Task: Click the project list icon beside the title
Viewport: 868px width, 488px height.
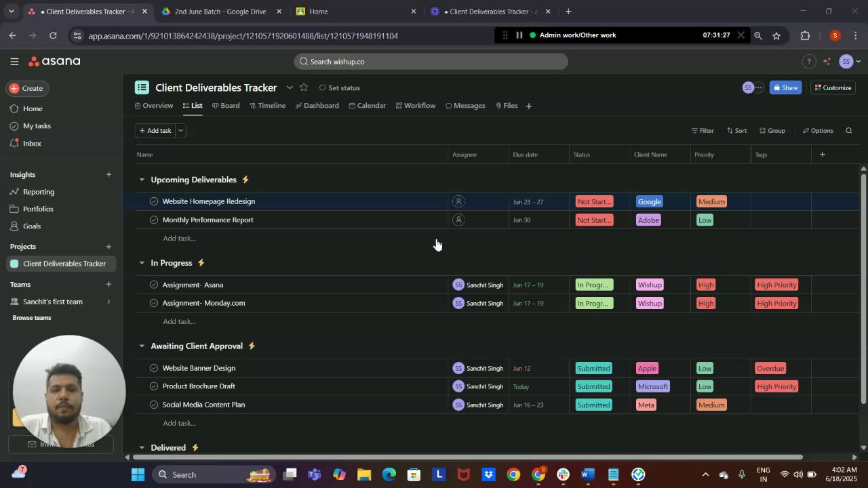Action: [x=142, y=87]
